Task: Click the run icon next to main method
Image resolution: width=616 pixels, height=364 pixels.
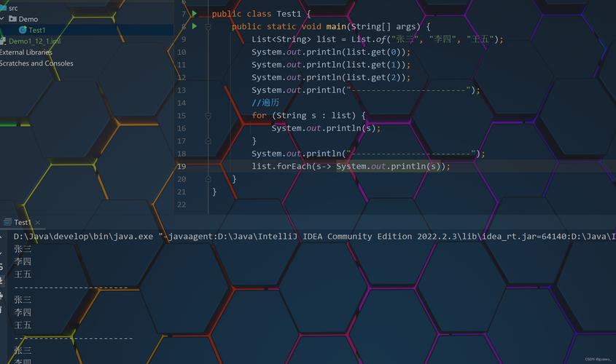Action: click(x=194, y=26)
